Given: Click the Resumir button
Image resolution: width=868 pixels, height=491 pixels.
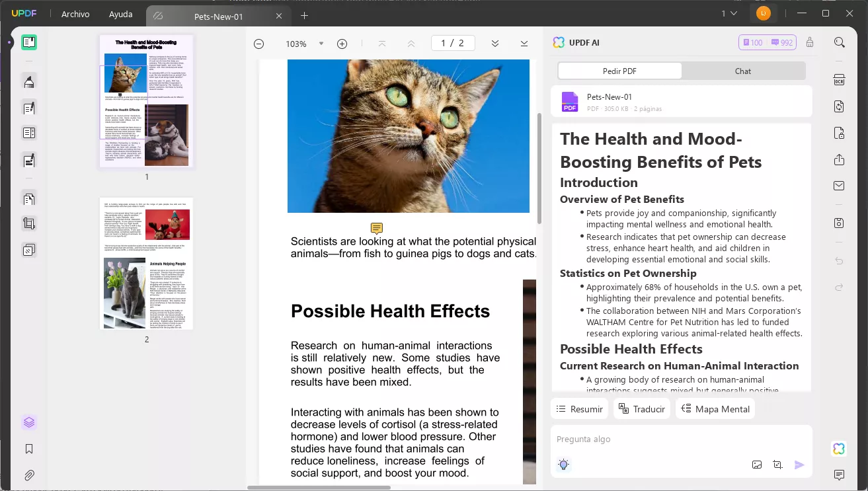Looking at the screenshot, I should click(580, 409).
